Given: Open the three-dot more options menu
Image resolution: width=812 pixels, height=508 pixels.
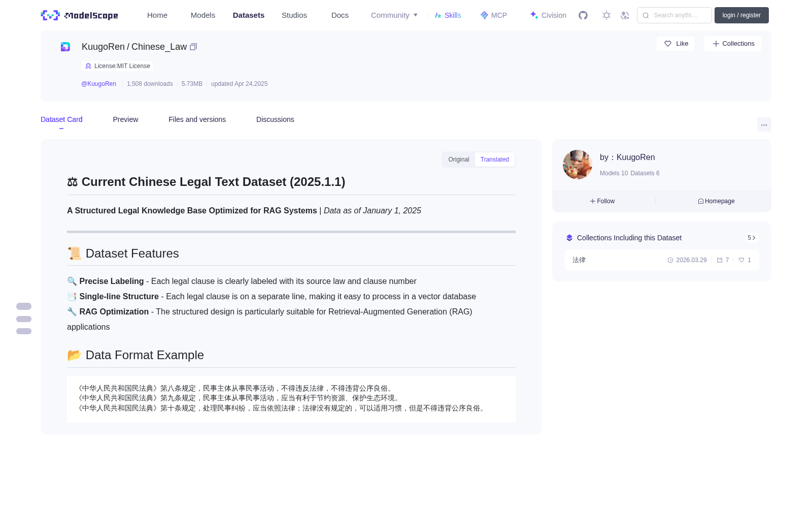Looking at the screenshot, I should [764, 124].
